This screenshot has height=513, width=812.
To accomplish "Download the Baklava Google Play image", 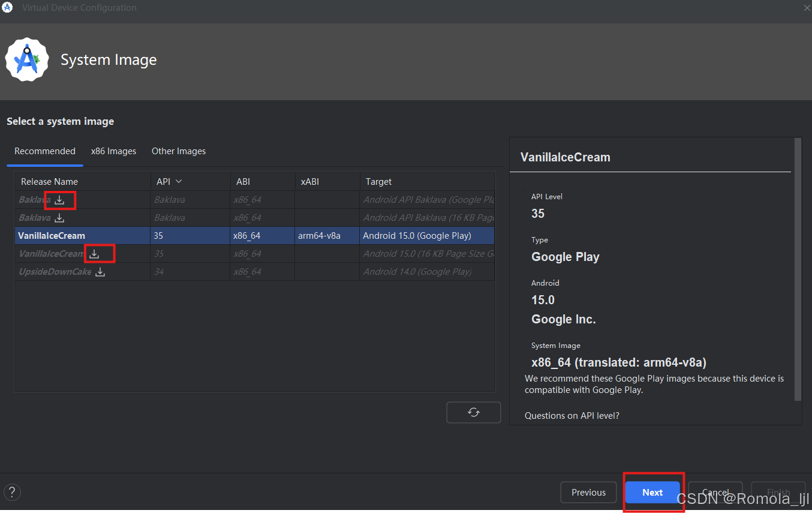I will pyautogui.click(x=59, y=200).
